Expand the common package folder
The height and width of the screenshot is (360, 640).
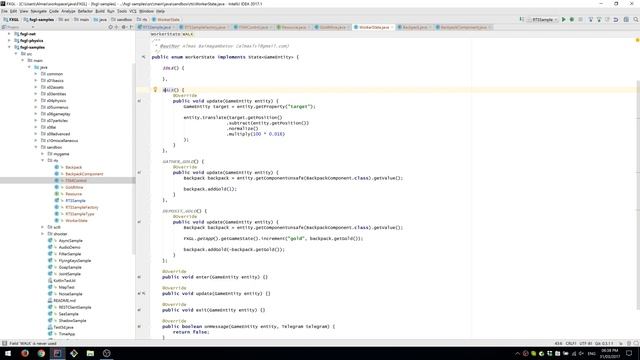(x=36, y=74)
